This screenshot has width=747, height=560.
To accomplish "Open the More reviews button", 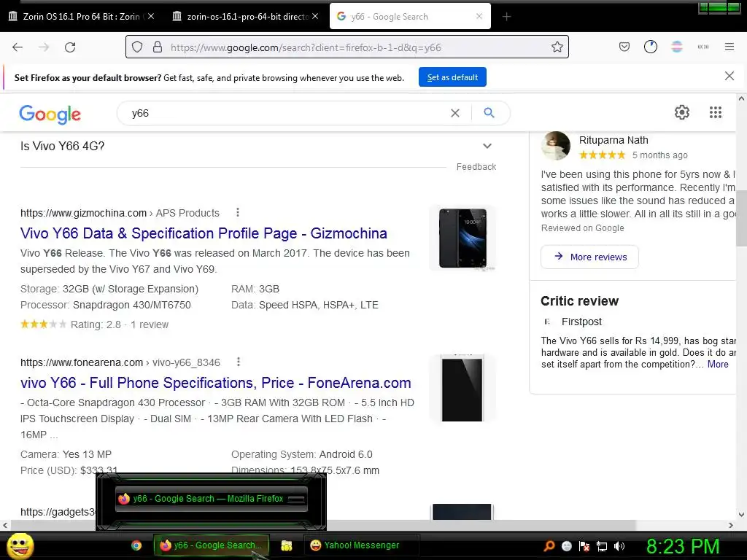I will (x=589, y=257).
